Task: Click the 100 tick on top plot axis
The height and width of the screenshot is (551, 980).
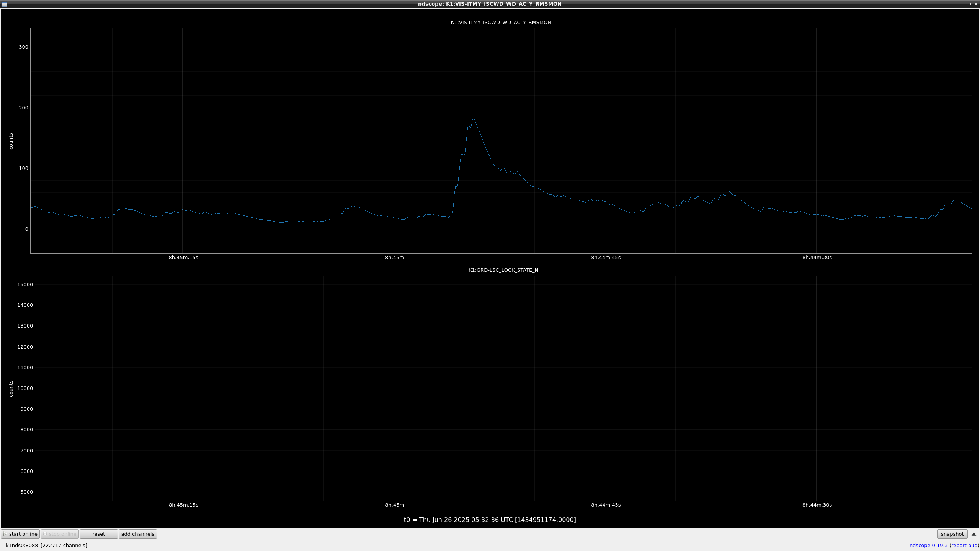Action: (24, 168)
